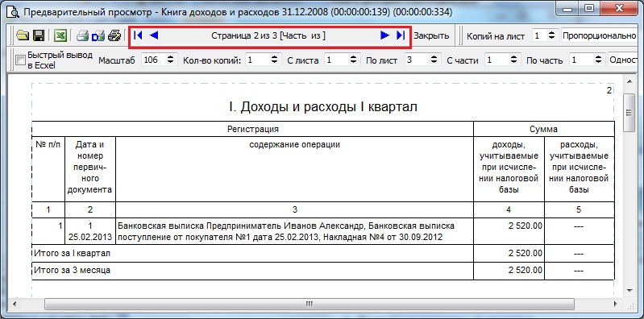Adjust the По часть spinner arrows

tap(598, 60)
